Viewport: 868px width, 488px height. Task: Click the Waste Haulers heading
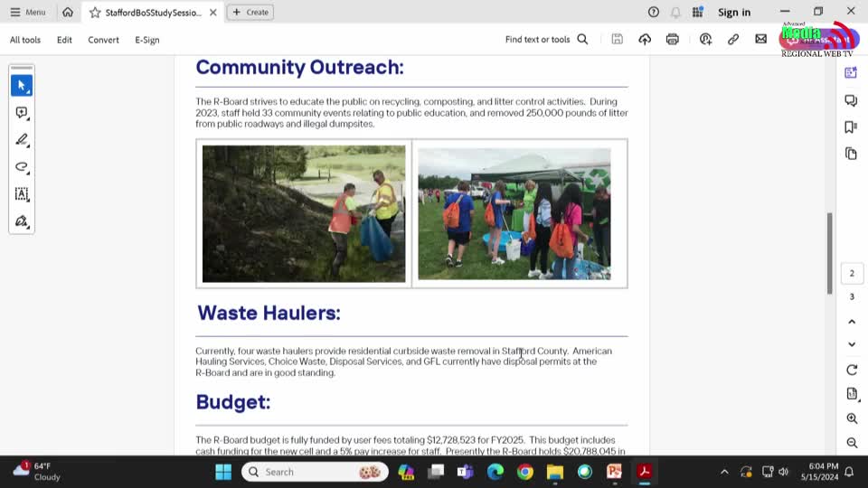(x=269, y=313)
